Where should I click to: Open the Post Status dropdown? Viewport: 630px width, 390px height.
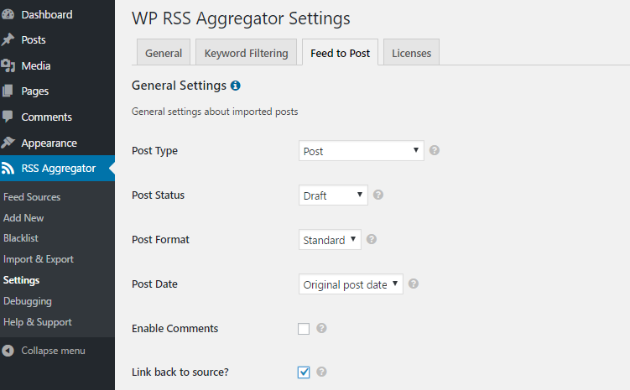pyautogui.click(x=333, y=195)
